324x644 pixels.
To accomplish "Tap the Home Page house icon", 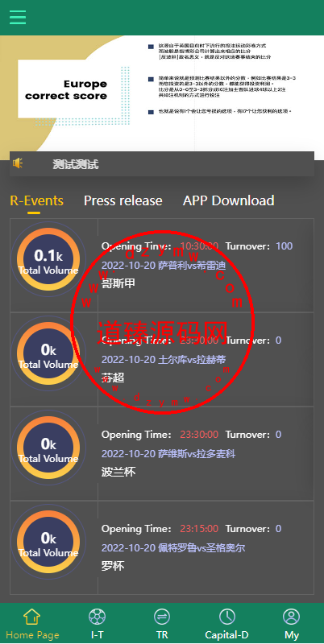I will [x=32, y=617].
